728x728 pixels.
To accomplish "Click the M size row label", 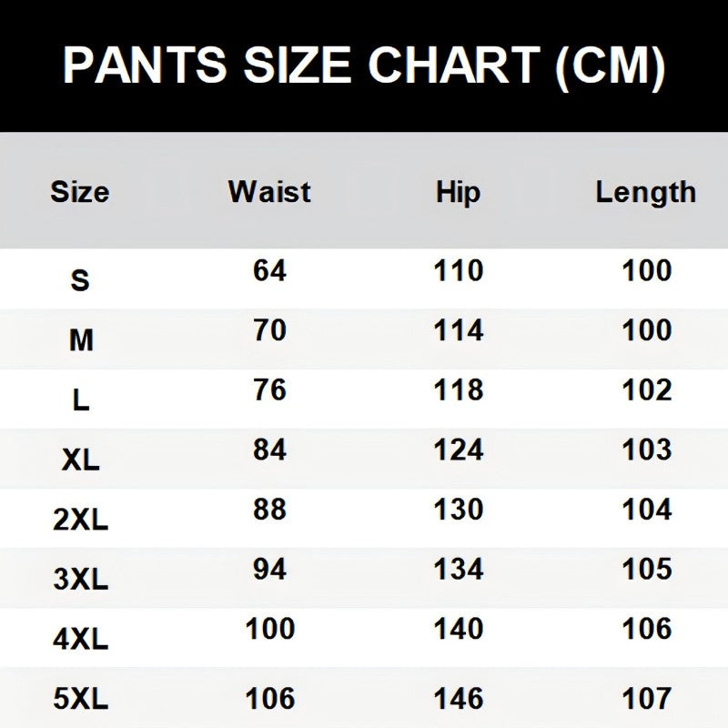I will coord(80,340).
